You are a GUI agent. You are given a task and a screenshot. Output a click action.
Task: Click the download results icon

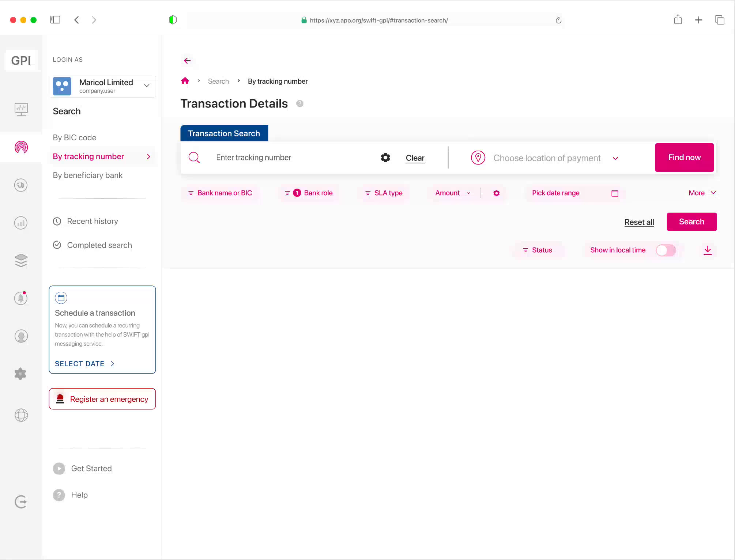pyautogui.click(x=707, y=250)
